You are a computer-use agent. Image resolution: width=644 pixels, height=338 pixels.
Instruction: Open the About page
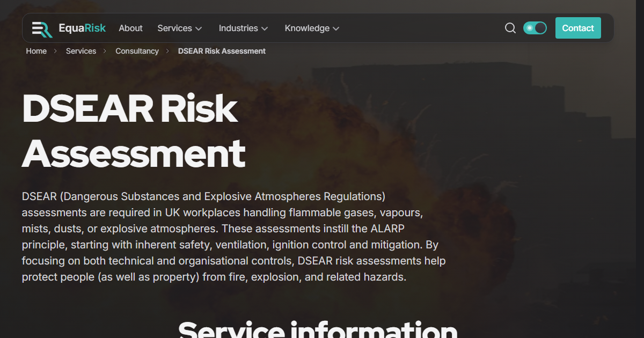pos(130,28)
